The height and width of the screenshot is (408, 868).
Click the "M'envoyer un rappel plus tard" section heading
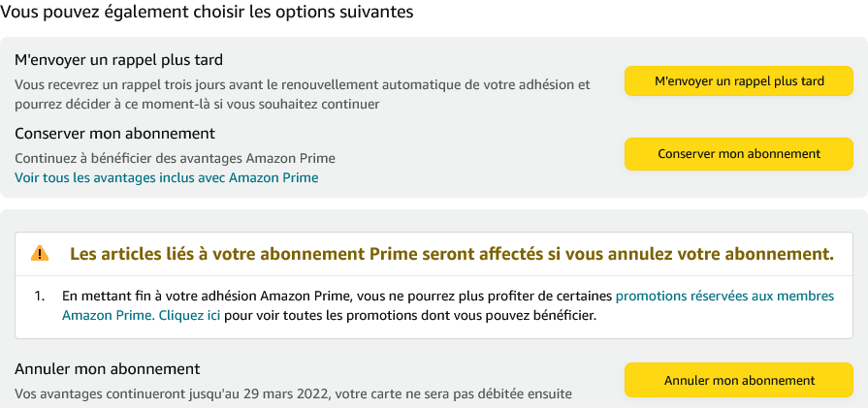pyautogui.click(x=119, y=60)
